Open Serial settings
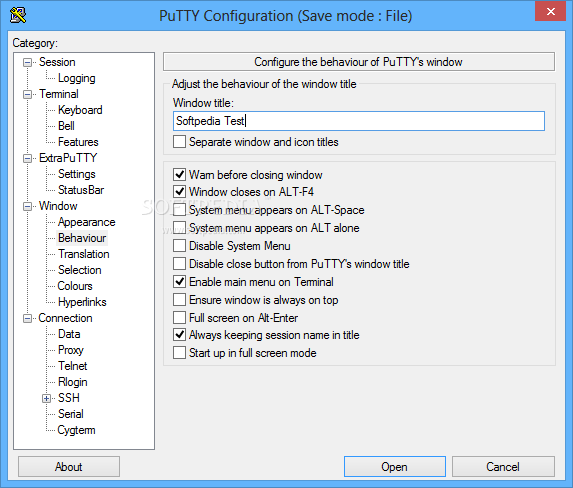Screen dimensions: 573x488 pos(71,414)
